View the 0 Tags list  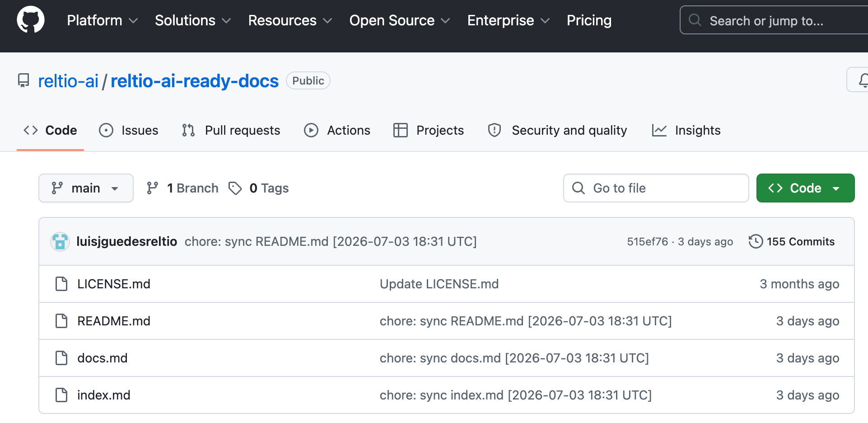click(x=259, y=188)
